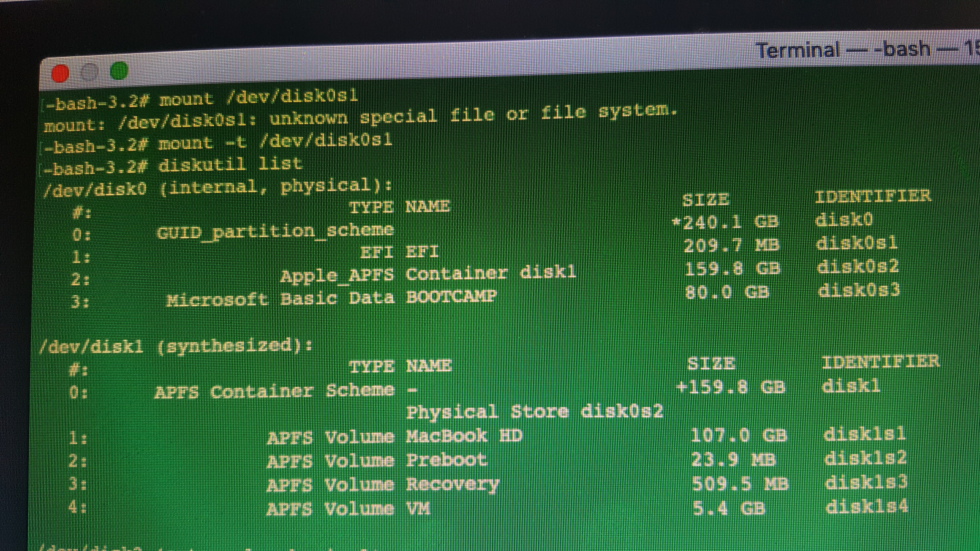980x551 pixels.
Task: Click the 'diskutil list' command text
Action: pyautogui.click(x=230, y=165)
